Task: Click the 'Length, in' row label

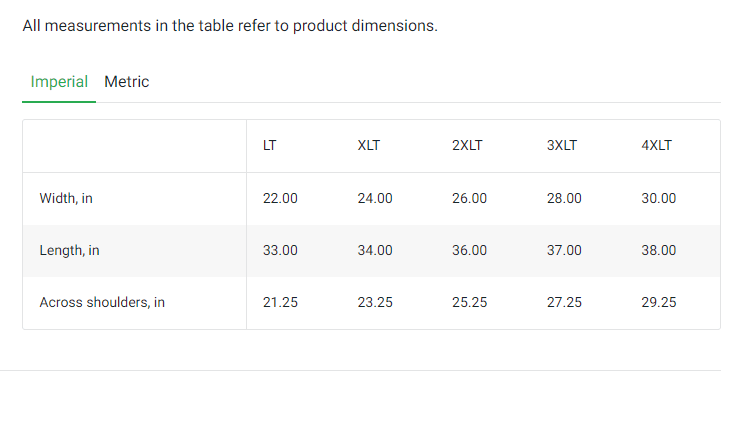Action: click(x=69, y=250)
